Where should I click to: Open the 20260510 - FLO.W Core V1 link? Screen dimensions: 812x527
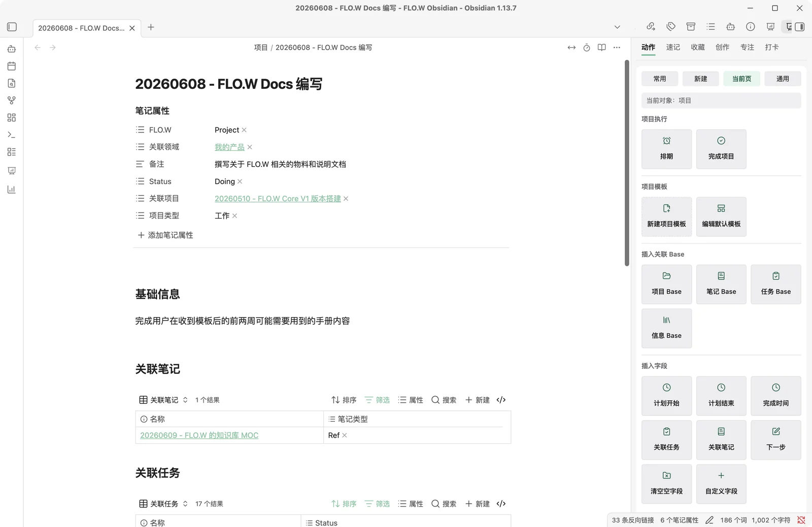tap(278, 199)
